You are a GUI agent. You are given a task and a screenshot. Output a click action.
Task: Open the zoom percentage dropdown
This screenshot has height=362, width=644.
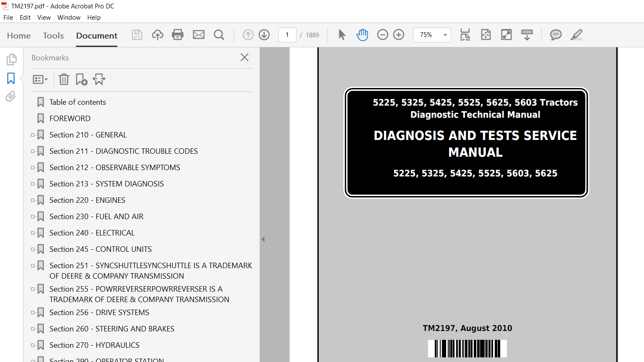[x=445, y=35]
